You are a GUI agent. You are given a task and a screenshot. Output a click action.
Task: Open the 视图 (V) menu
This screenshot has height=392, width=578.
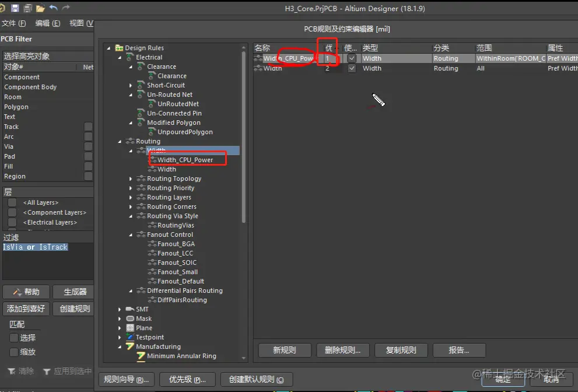pyautogui.click(x=82, y=23)
